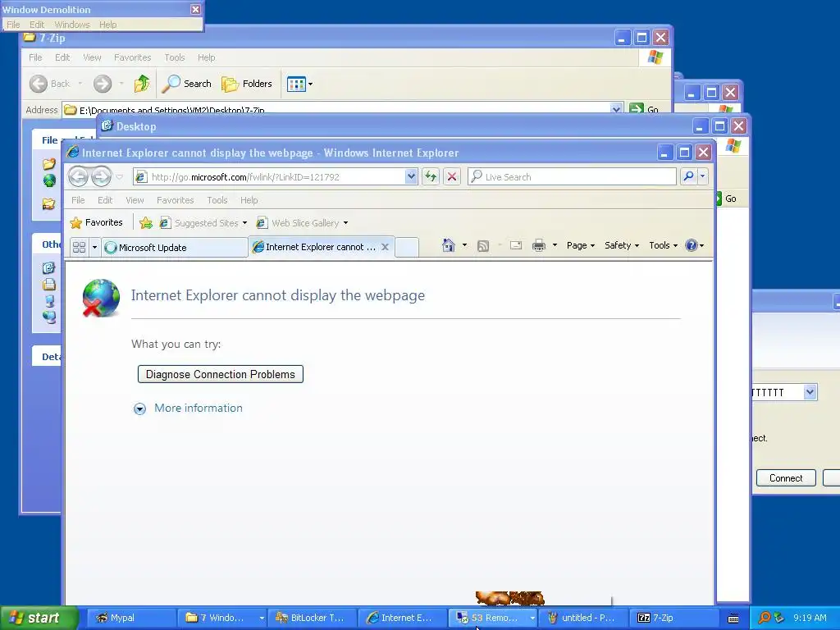Click the Home icon in IE command bar
Viewport: 840px width, 630px height.
click(449, 245)
